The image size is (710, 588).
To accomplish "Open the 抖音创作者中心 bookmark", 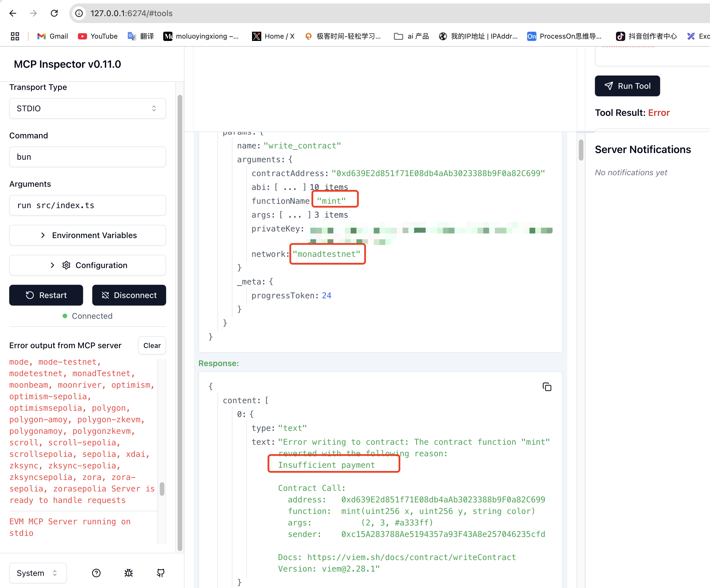I will [x=647, y=36].
